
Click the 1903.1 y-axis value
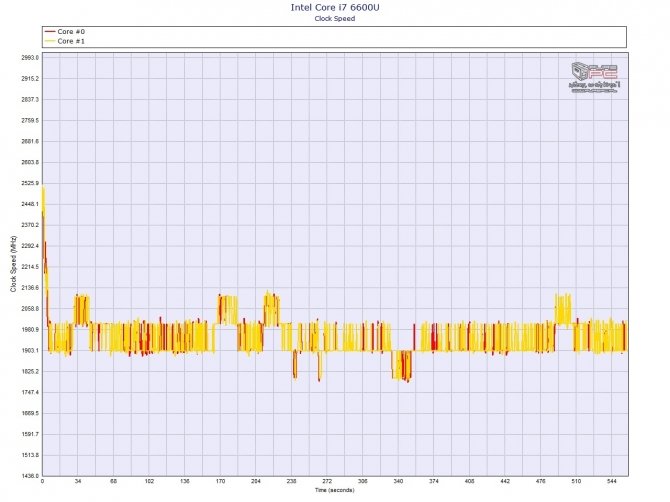coord(30,351)
